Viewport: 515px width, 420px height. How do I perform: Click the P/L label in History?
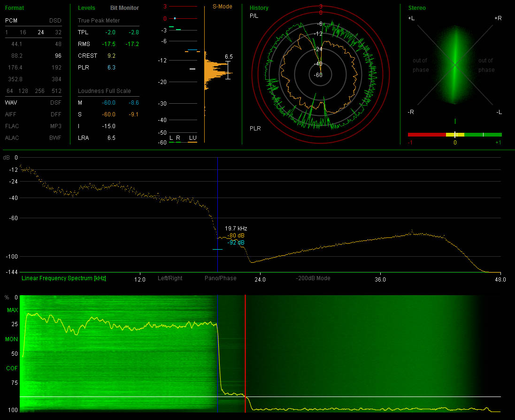(x=254, y=16)
